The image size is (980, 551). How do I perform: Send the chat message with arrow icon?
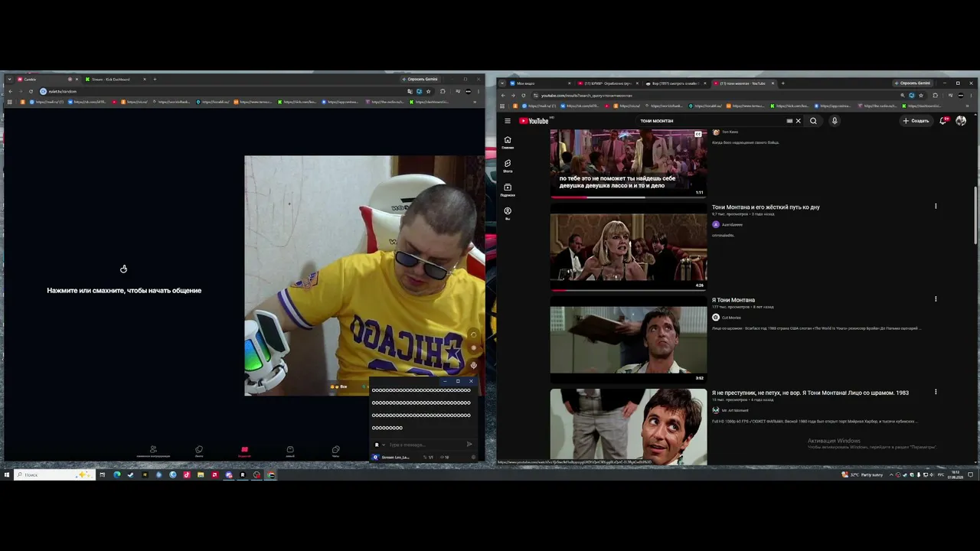[x=469, y=445]
